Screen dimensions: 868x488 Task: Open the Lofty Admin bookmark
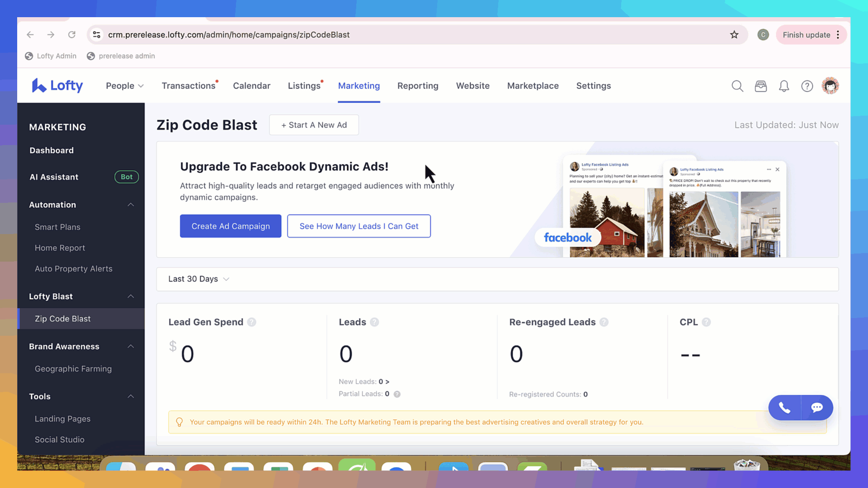pos(51,56)
